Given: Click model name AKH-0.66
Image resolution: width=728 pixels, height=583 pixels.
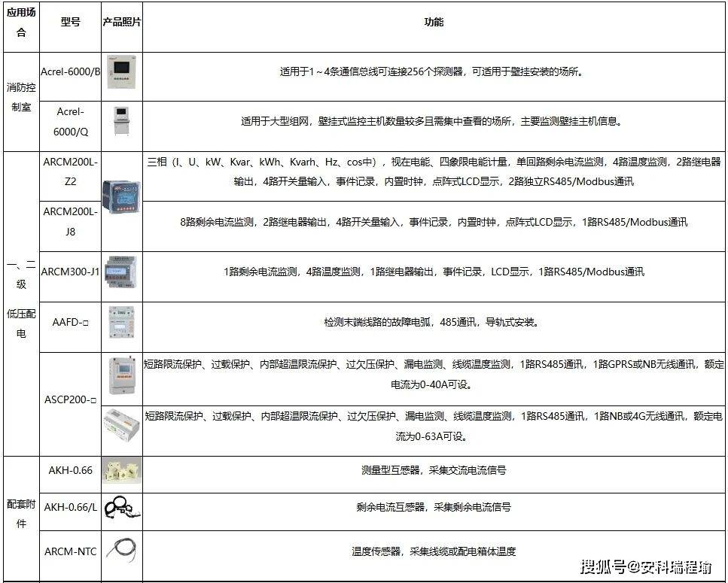Looking at the screenshot, I should (71, 470).
